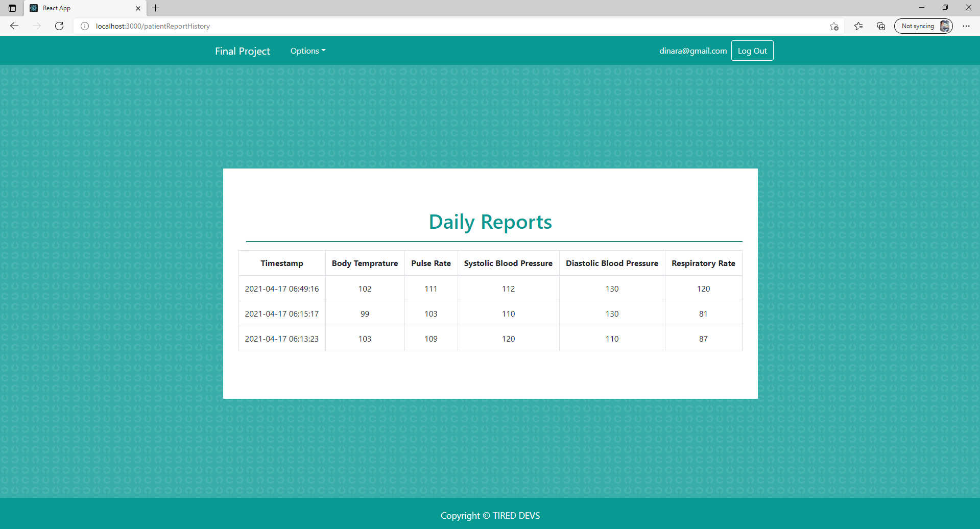Viewport: 980px width, 529px height.
Task: Click the Pulse Rate column header
Action: click(x=431, y=263)
